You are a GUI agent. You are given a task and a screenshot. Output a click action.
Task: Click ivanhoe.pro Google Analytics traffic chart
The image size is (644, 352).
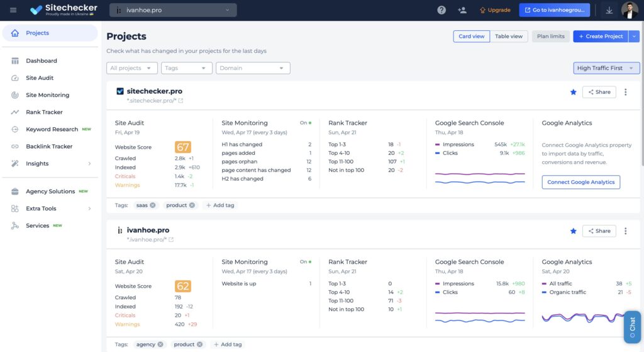coord(582,317)
